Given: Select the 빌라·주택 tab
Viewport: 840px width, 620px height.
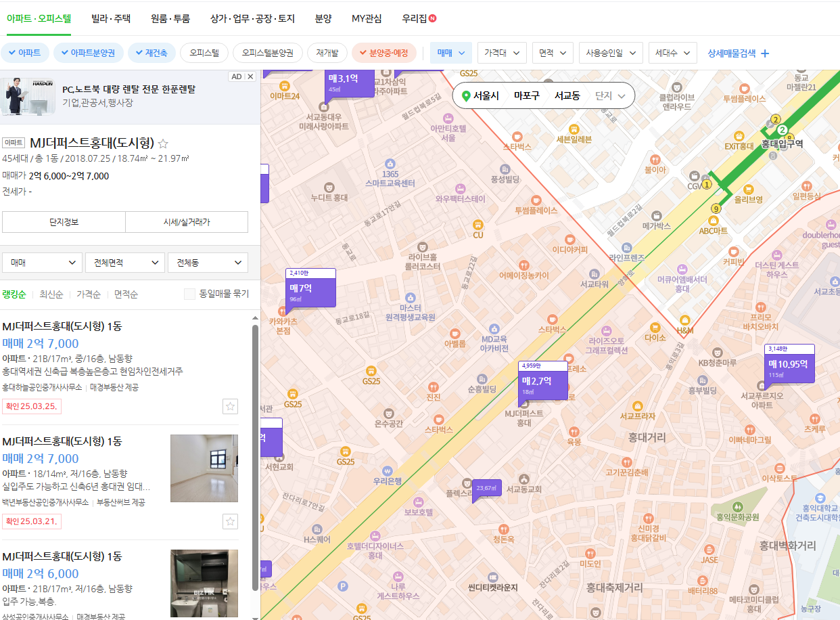Looking at the screenshot, I should pyautogui.click(x=111, y=19).
